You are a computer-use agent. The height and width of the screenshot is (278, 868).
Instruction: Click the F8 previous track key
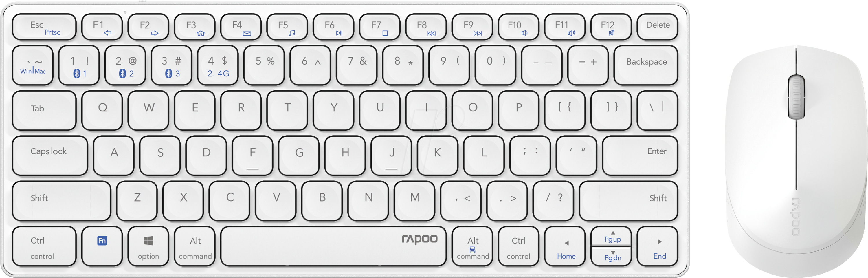click(426, 27)
